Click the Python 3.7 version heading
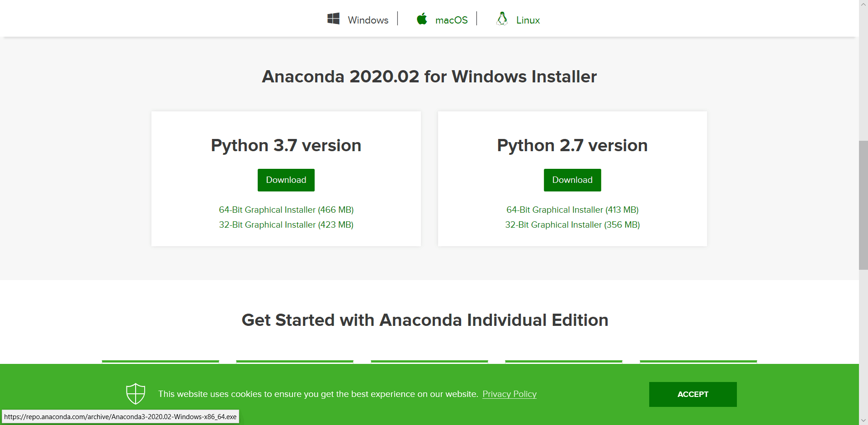This screenshot has width=868, height=425. pos(286,145)
